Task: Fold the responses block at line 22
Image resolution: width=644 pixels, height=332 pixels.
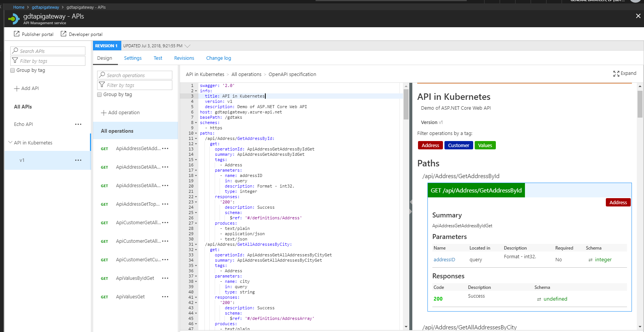Action: 196,197
